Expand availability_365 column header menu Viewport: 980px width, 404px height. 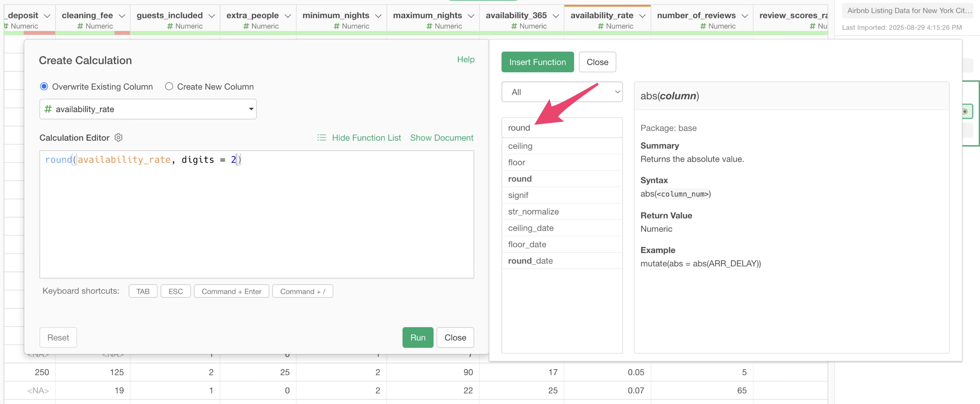[556, 16]
